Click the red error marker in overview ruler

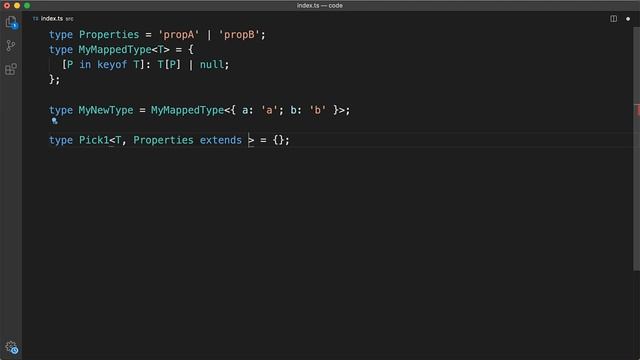(x=637, y=110)
